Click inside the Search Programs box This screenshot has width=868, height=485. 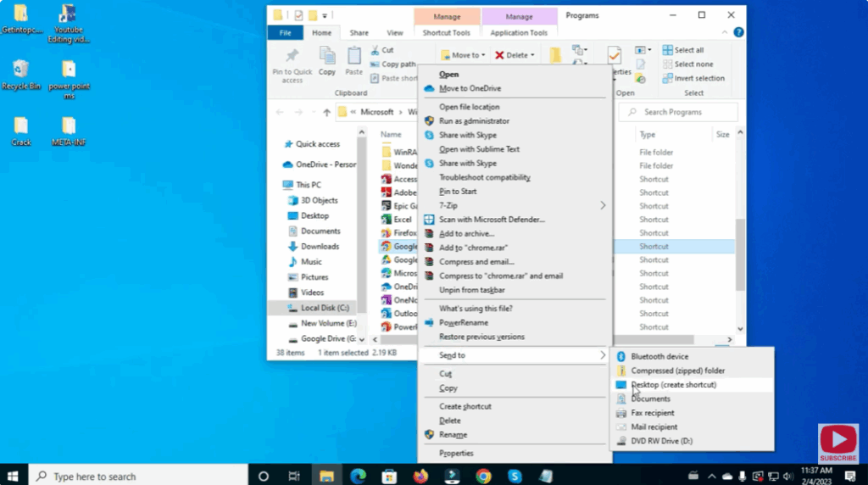click(678, 112)
